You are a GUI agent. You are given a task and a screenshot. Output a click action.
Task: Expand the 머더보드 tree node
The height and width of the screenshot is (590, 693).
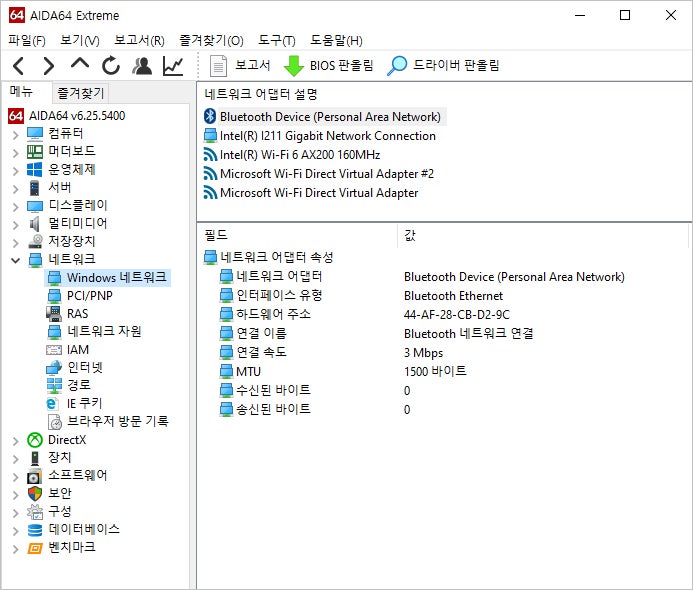coord(15,152)
